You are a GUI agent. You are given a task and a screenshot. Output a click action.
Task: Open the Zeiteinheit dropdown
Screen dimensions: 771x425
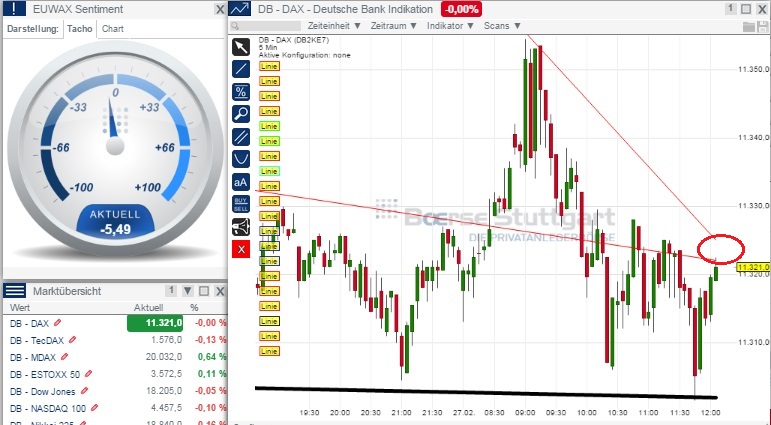tap(334, 26)
